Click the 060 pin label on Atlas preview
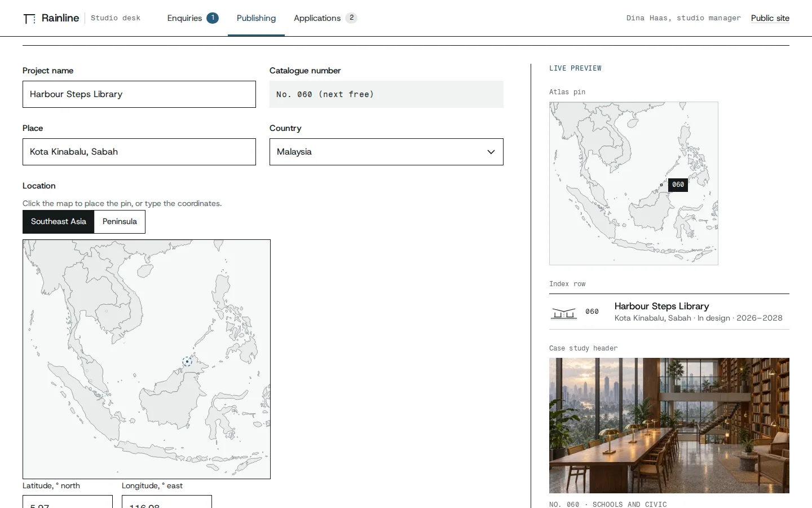 tap(678, 185)
